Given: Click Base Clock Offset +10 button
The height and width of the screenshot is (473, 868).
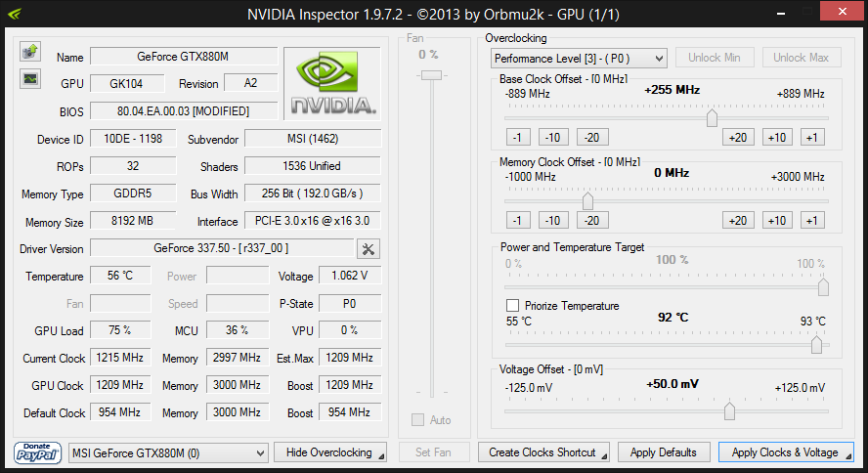Looking at the screenshot, I should pos(777,137).
